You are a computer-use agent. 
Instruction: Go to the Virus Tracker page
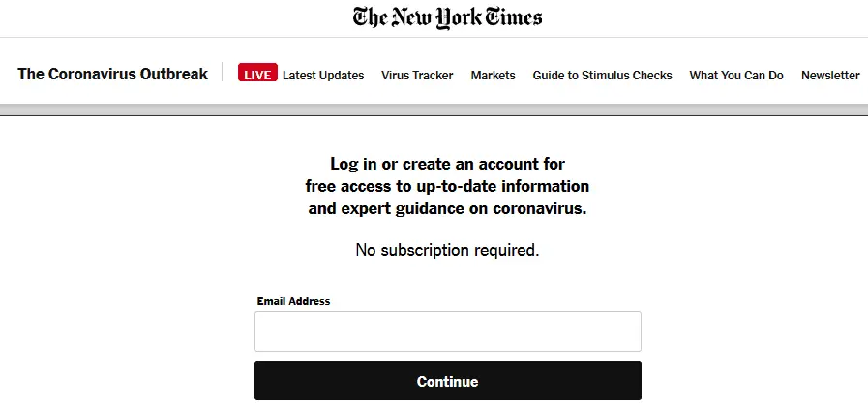point(417,75)
